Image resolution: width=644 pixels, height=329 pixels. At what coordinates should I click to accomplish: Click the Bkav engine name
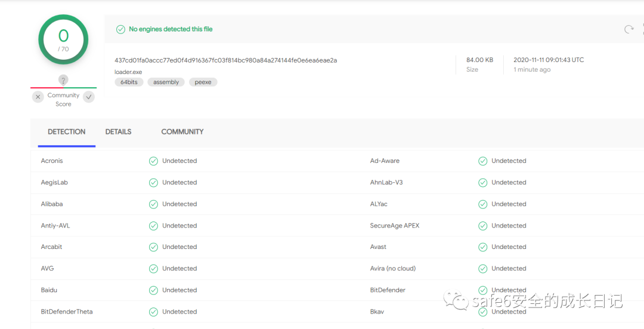coord(377,312)
